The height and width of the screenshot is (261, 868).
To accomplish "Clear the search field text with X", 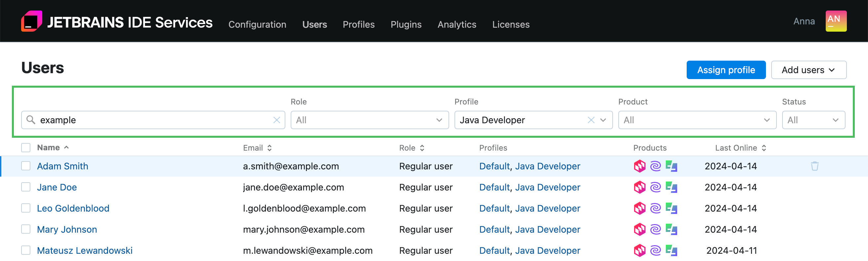I will [276, 120].
